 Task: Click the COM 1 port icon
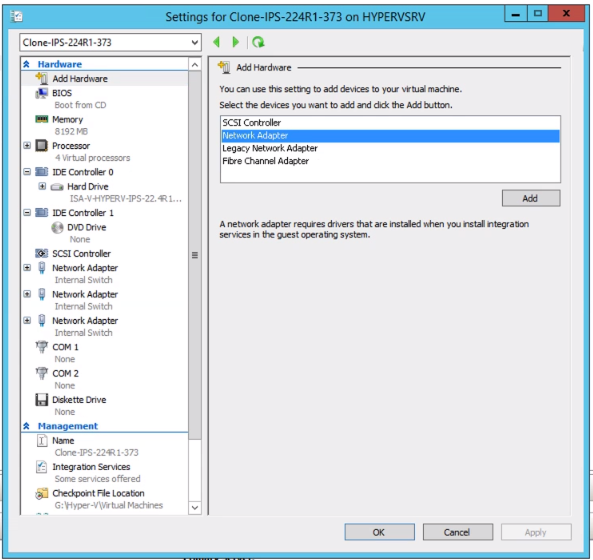(x=42, y=347)
